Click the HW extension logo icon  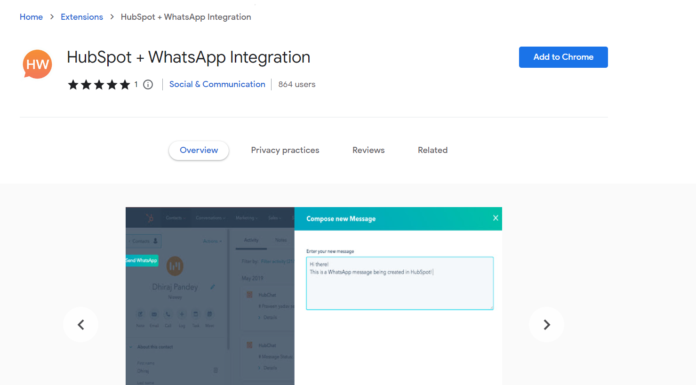click(37, 64)
